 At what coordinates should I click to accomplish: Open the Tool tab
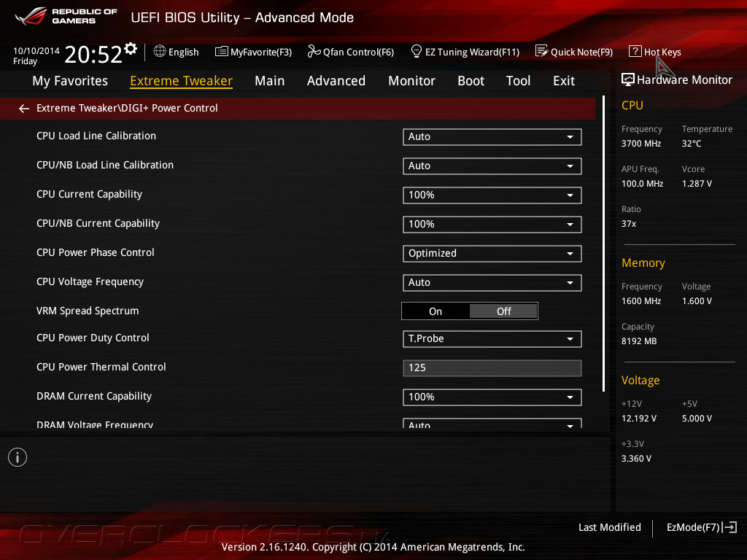[x=518, y=81]
